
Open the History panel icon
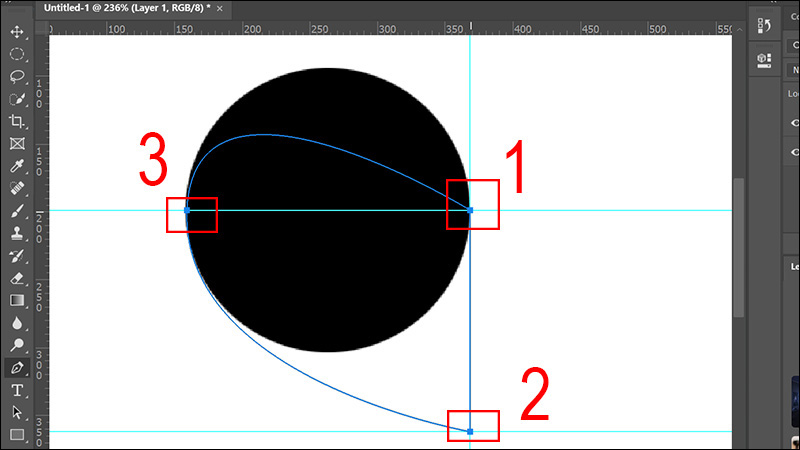(x=764, y=26)
